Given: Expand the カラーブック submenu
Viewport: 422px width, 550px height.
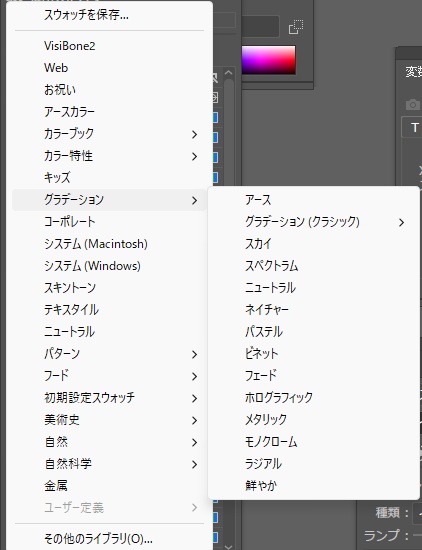Looking at the screenshot, I should (109, 134).
